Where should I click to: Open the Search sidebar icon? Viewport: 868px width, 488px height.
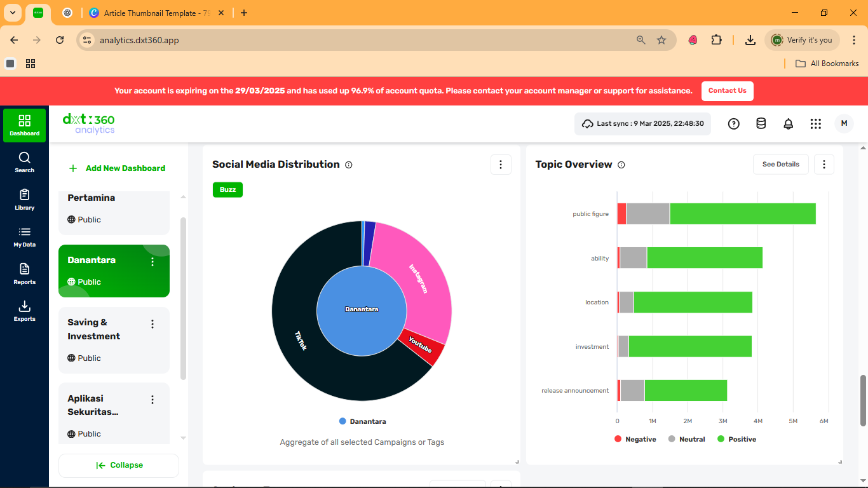pyautogui.click(x=24, y=162)
